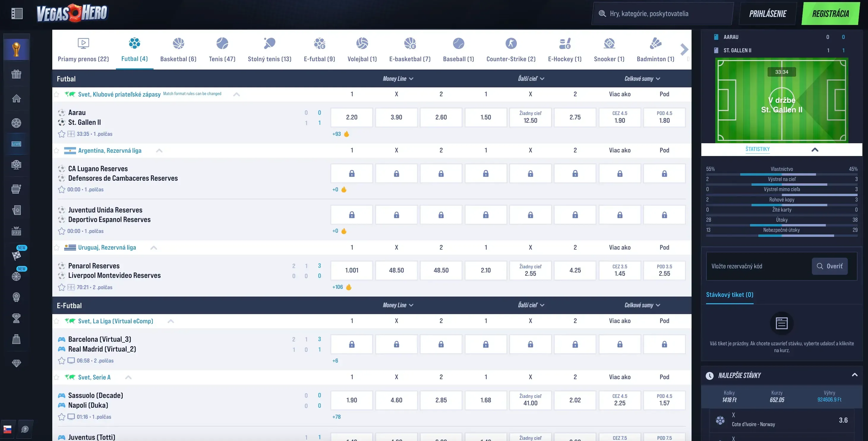Choose CEZ 3.5 at 1.45 for Penarol match
Screen dimensions: 868x441
click(620, 270)
